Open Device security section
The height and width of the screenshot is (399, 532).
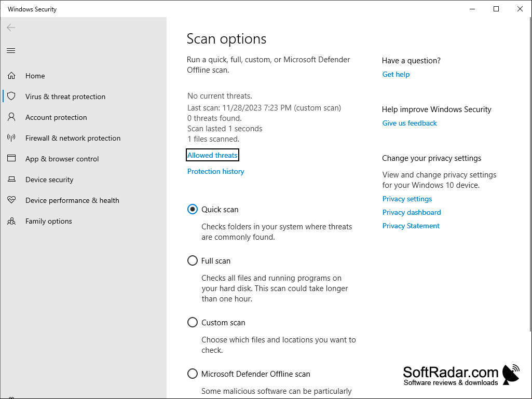pos(49,180)
